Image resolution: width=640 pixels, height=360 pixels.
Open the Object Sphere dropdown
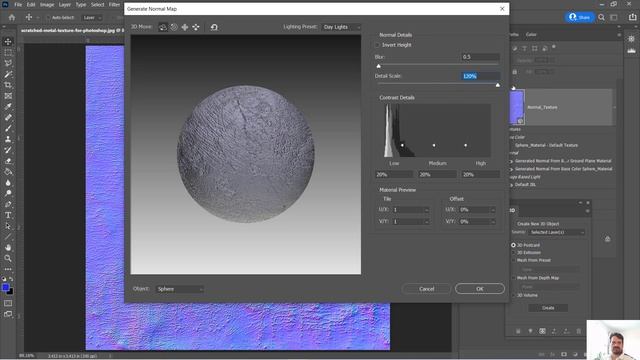tap(180, 289)
